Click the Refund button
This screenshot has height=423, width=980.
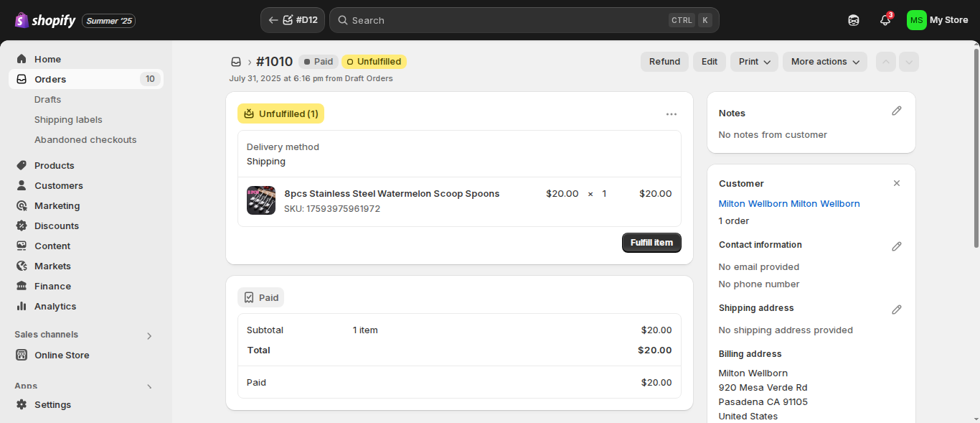pyautogui.click(x=664, y=62)
